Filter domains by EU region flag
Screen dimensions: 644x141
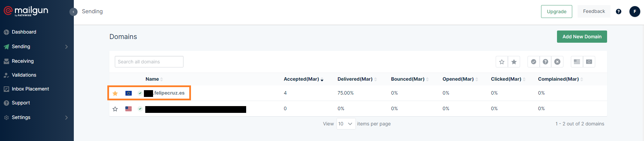click(x=589, y=62)
